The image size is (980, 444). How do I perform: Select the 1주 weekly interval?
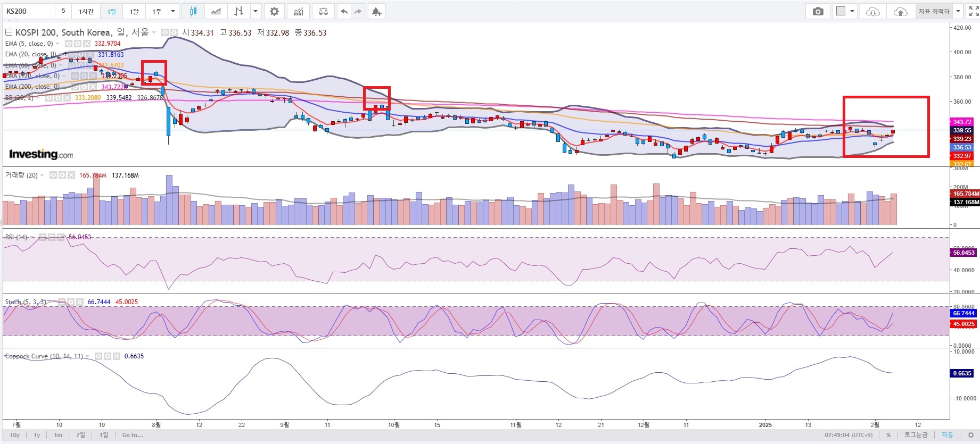coord(157,11)
